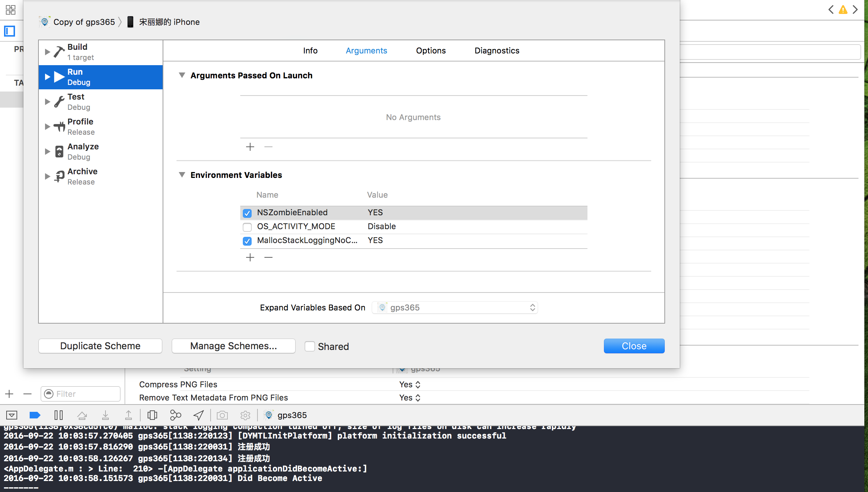This screenshot has width=868, height=492.
Task: Toggle the Shared scheme checkbox
Action: point(310,346)
